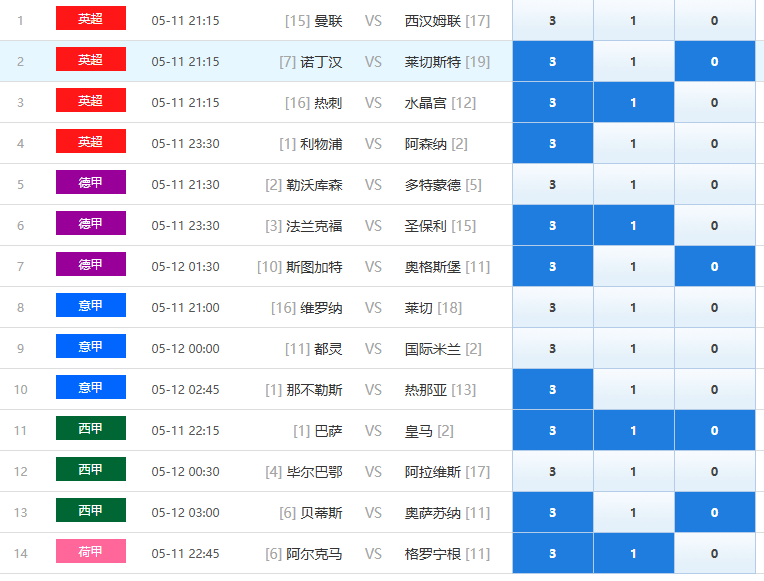The width and height of the screenshot is (764, 581).
Task: Deselect win (3) for 法兰克福 vs 圣保利
Action: click(x=553, y=225)
